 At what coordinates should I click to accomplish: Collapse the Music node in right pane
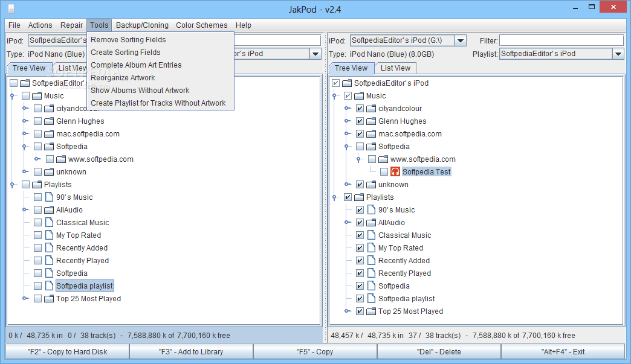coord(334,97)
